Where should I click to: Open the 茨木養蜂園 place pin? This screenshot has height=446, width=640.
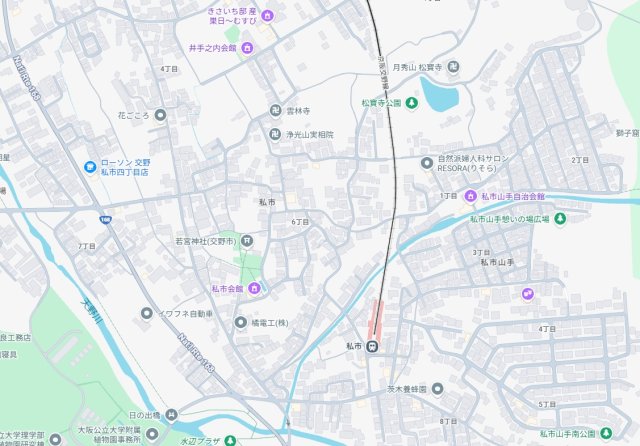(437, 388)
